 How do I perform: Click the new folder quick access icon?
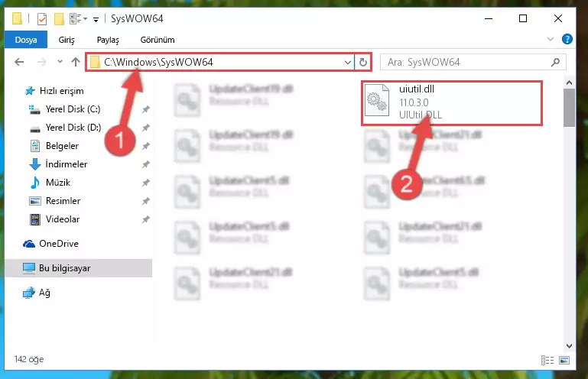pos(59,18)
